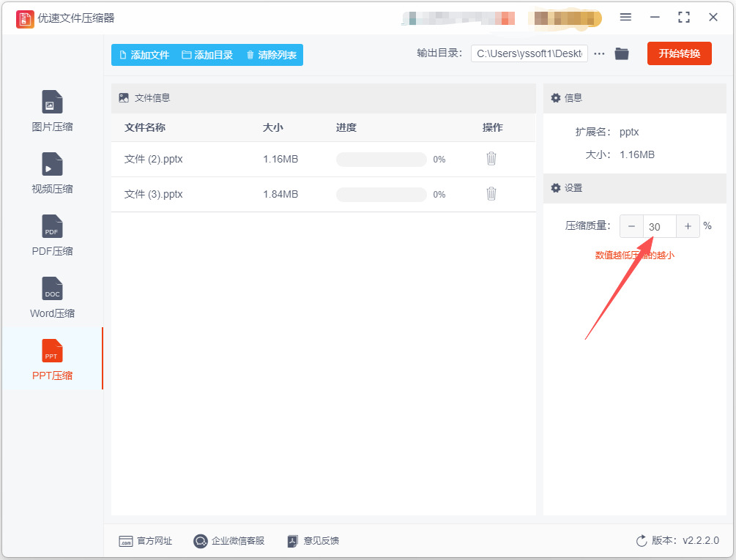Click 开始转换 to start conversion
The height and width of the screenshot is (560, 736).
click(679, 53)
